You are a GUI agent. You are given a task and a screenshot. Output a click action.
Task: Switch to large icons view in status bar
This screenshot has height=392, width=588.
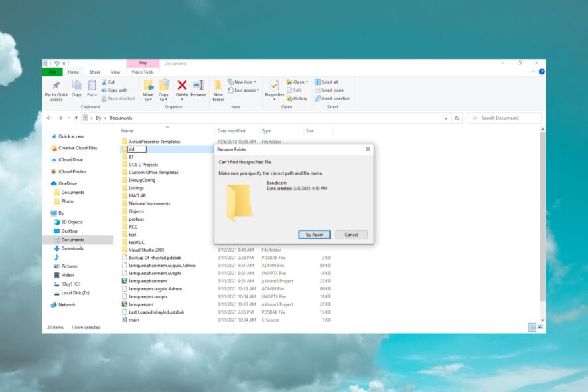pos(540,328)
